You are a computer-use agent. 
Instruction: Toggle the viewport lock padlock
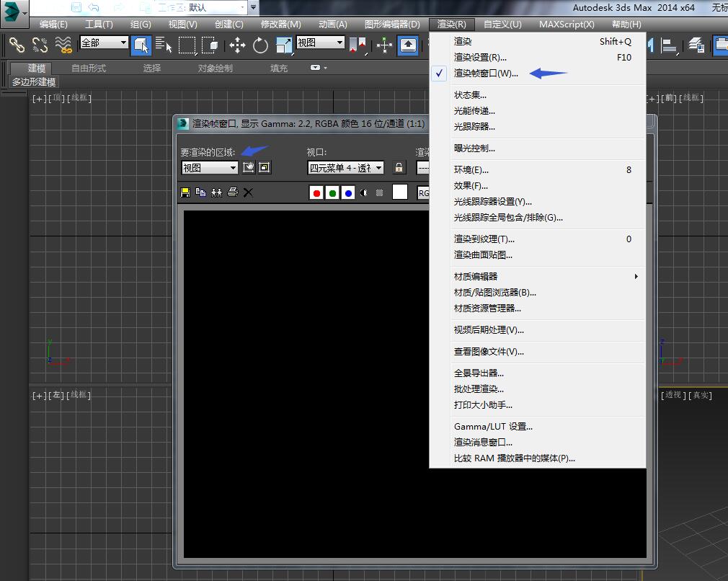tap(399, 167)
